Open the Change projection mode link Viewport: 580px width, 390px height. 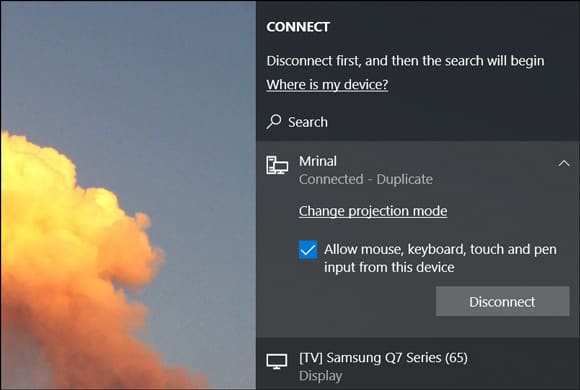click(x=373, y=211)
